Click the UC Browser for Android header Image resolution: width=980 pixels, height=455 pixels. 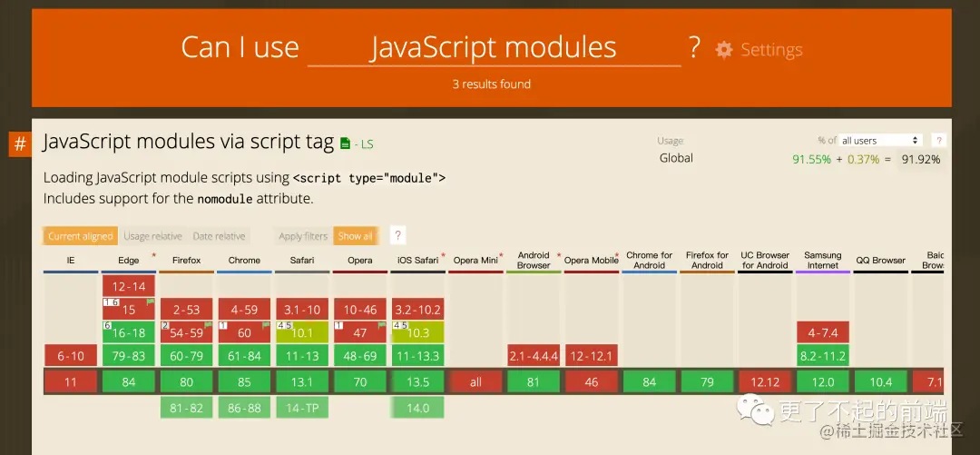765,261
